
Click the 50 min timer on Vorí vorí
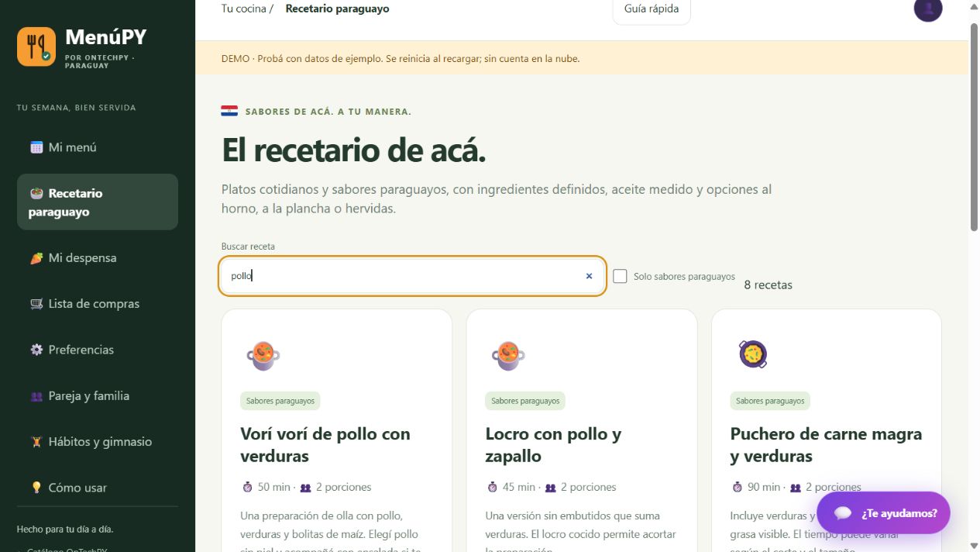tap(266, 487)
